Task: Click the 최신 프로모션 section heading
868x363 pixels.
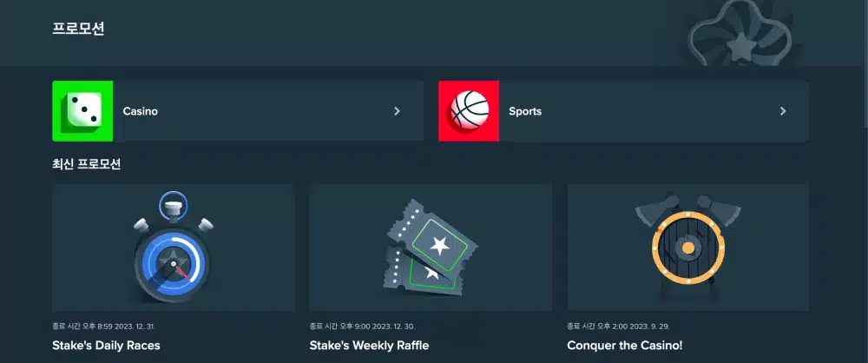Action: pos(86,164)
